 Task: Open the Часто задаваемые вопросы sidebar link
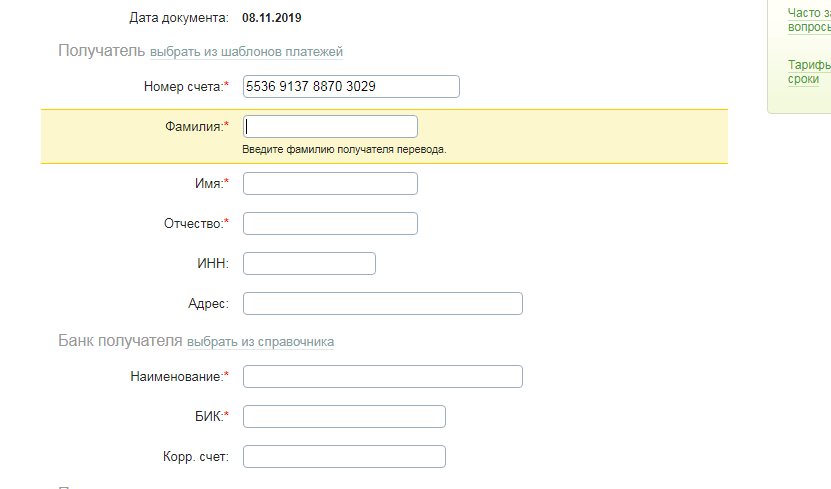[x=808, y=20]
